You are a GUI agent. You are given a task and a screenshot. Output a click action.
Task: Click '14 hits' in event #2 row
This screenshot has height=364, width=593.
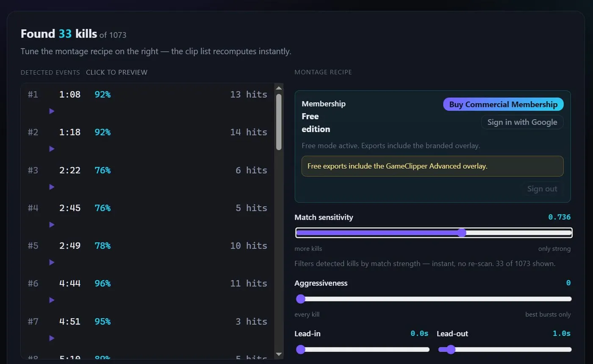249,132
